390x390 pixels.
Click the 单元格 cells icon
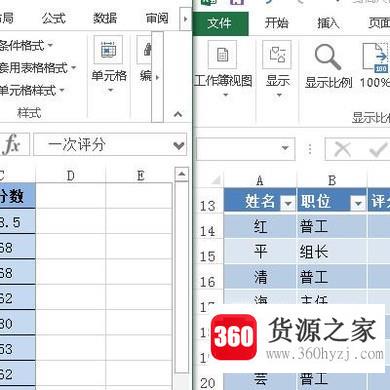108,50
